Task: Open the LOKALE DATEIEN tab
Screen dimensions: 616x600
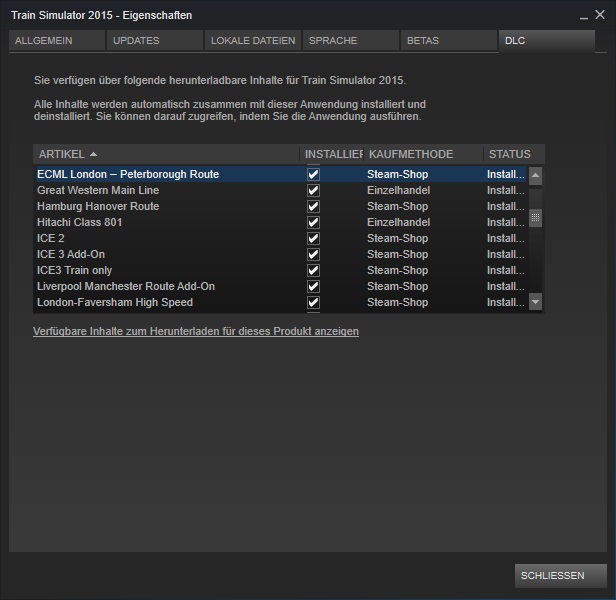Action: coord(253,40)
